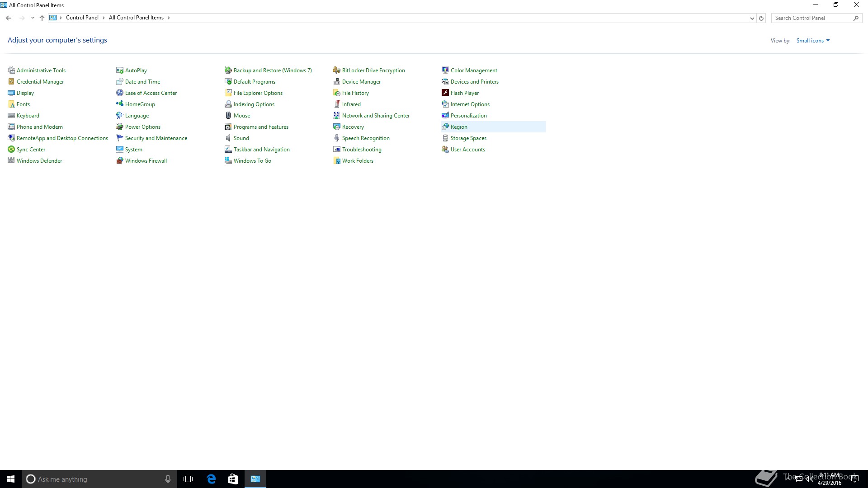The width and height of the screenshot is (868, 488).
Task: Open Security and Maintenance
Action: [156, 138]
